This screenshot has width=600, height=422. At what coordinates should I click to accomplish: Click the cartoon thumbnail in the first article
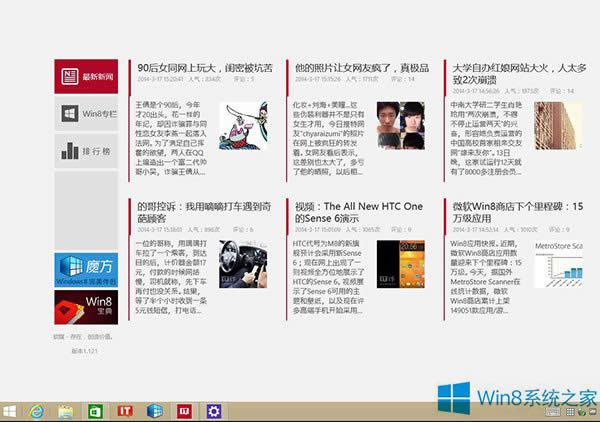243,125
